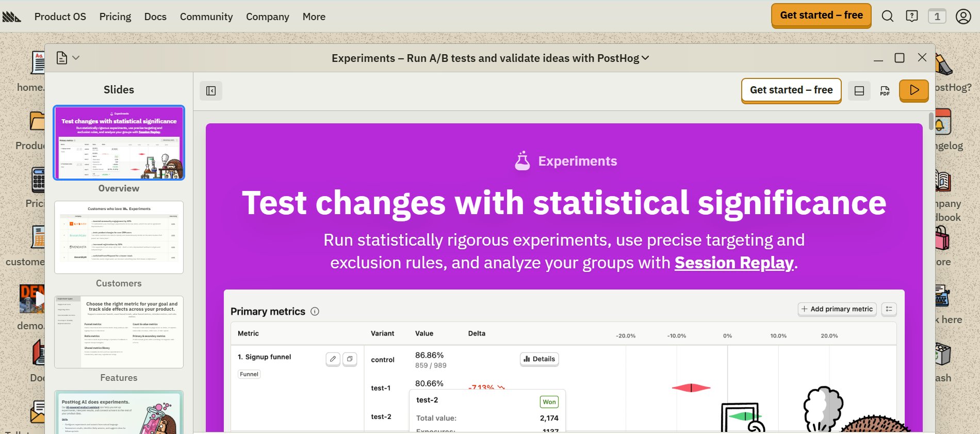Screen dimensions: 980x434
Task: Start the presentation with the orange play button
Action: point(914,90)
